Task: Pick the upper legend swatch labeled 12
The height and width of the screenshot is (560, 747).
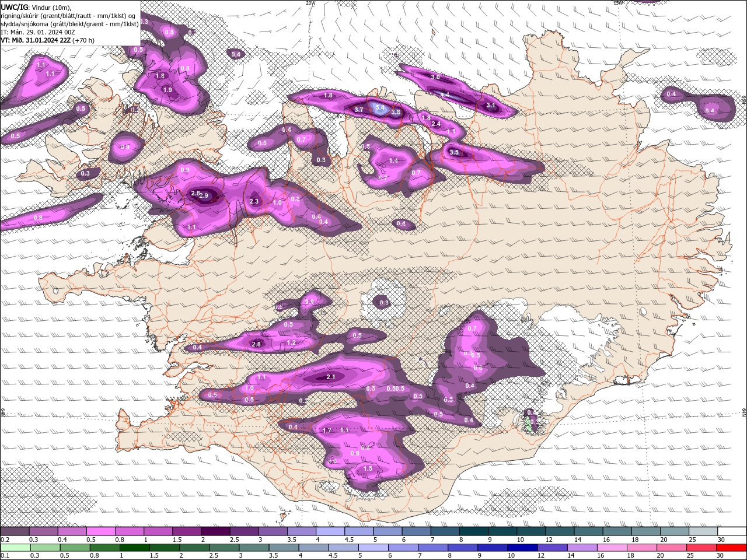Action: click(560, 531)
